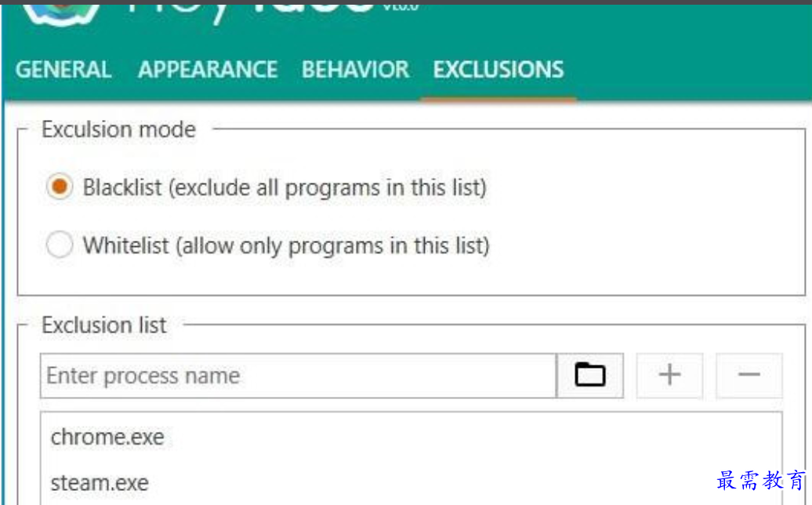Choose the Whitelist radio button circle
Viewport: 812px width, 505px height.
pos(60,245)
